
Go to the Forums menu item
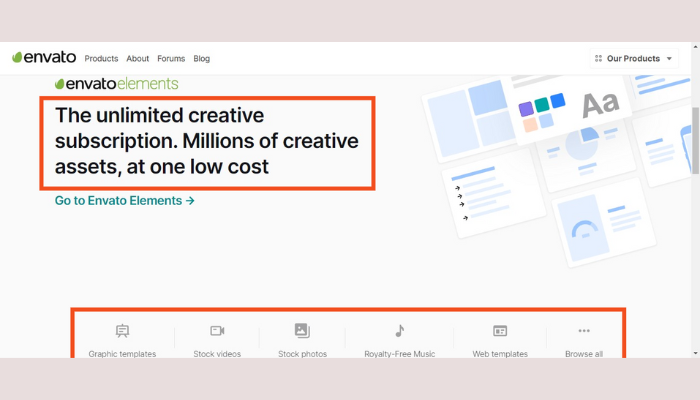pos(171,58)
